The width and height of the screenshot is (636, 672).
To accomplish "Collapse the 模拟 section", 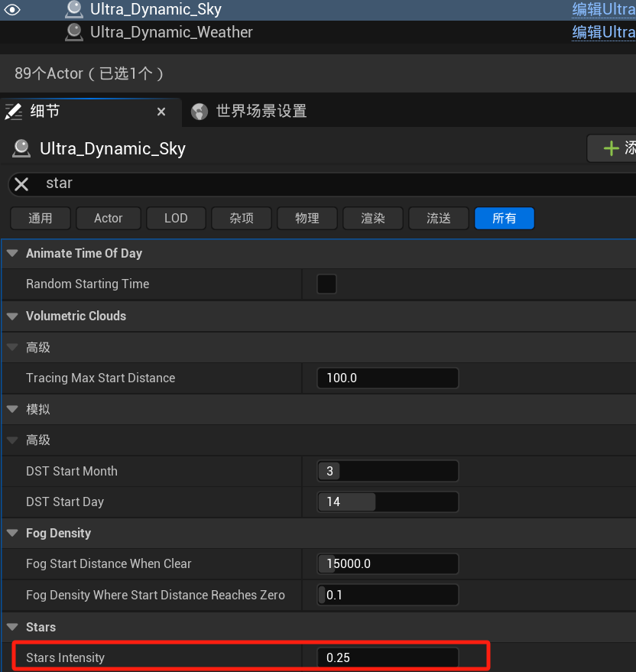I will 12,409.
